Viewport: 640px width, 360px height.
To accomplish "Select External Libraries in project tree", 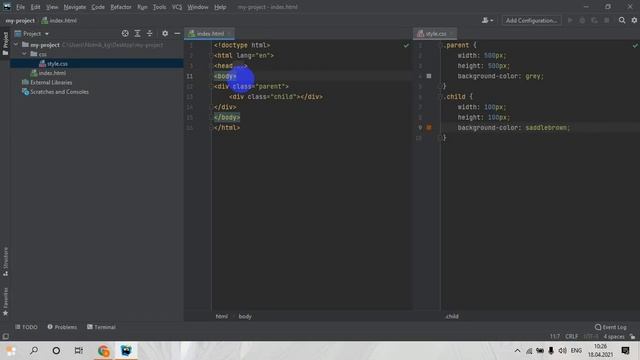I will coord(51,82).
